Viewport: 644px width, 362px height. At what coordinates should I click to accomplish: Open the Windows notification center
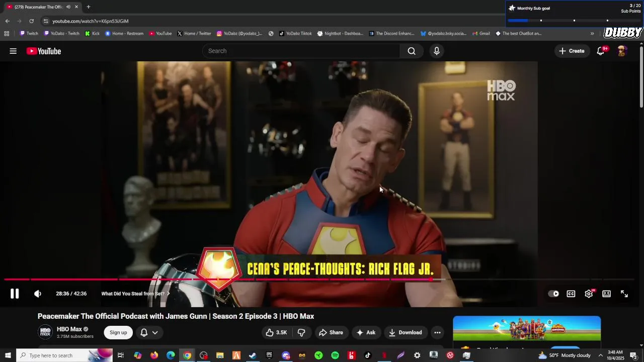[x=634, y=355]
